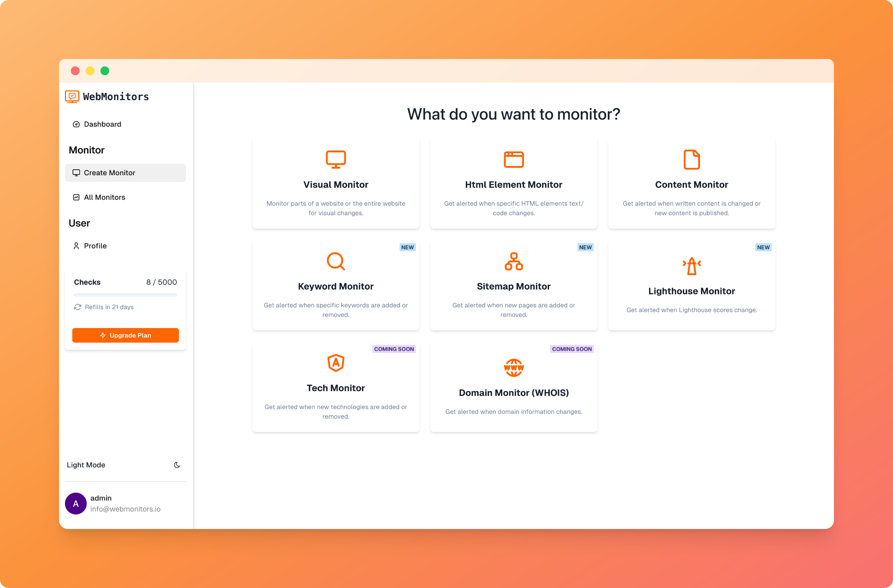Click the Profile person icon
This screenshot has width=893, height=588.
[x=76, y=246]
